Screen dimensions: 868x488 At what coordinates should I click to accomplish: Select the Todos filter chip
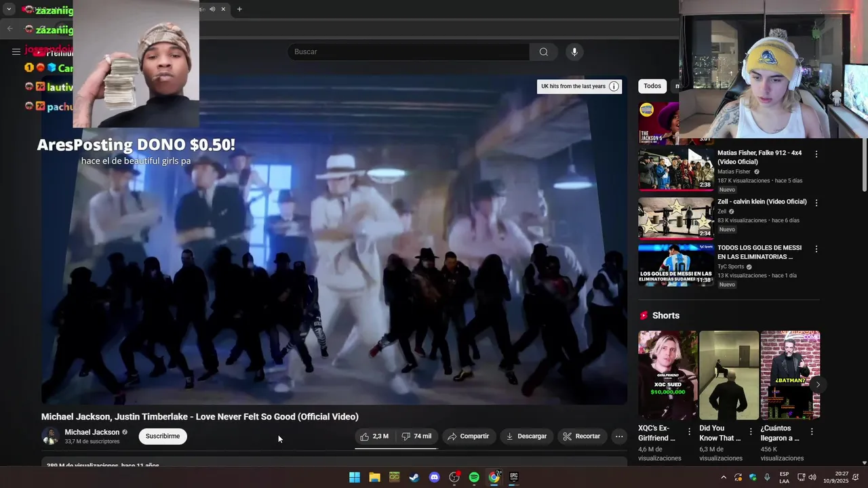coord(652,86)
